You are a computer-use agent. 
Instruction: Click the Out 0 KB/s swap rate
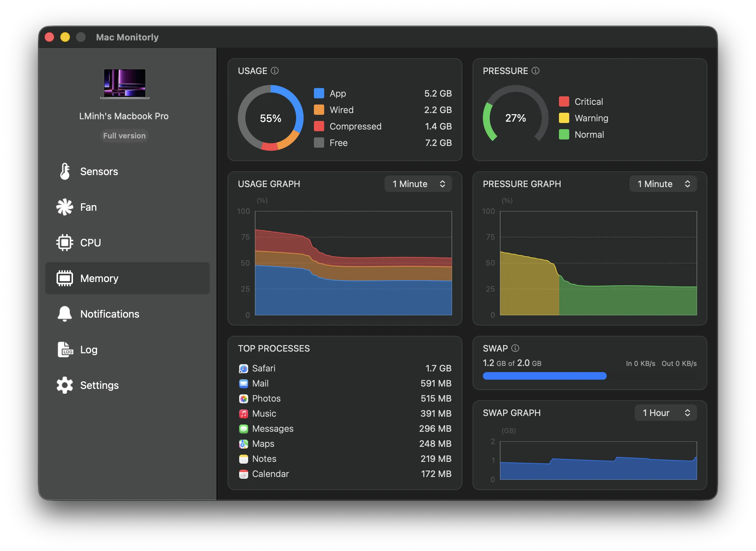(679, 363)
